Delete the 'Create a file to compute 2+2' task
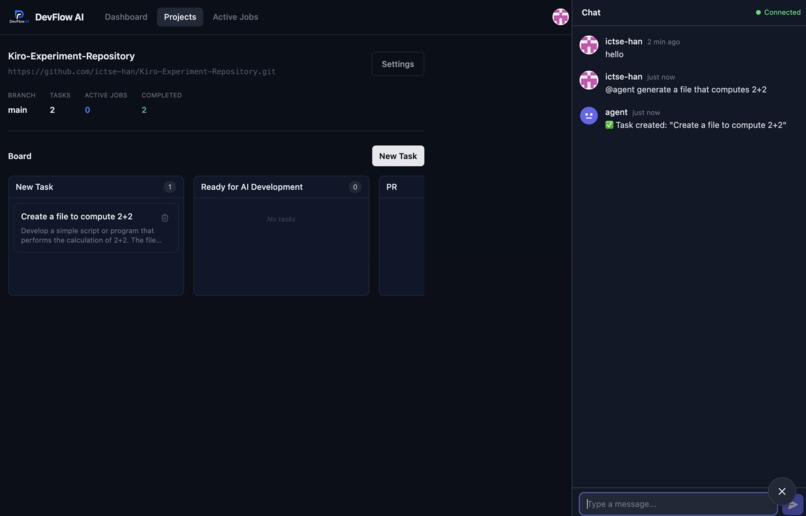 coord(165,218)
